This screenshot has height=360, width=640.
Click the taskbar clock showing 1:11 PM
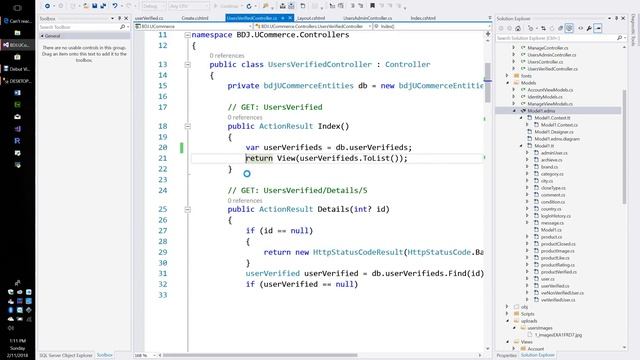pos(17,340)
